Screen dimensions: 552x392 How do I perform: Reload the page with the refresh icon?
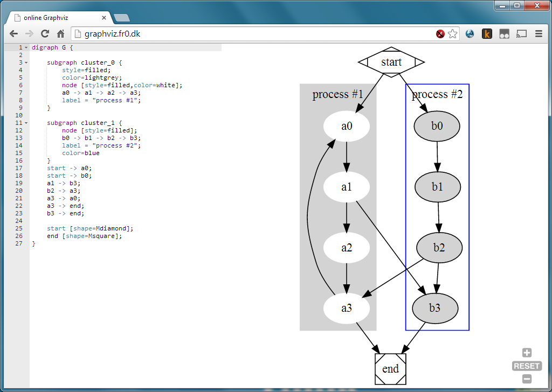(x=45, y=34)
